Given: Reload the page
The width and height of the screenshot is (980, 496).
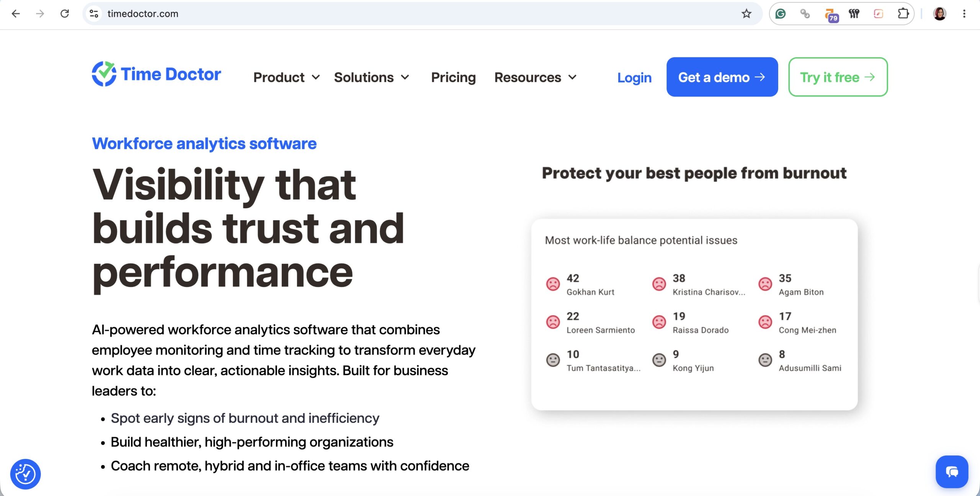Looking at the screenshot, I should pos(65,14).
